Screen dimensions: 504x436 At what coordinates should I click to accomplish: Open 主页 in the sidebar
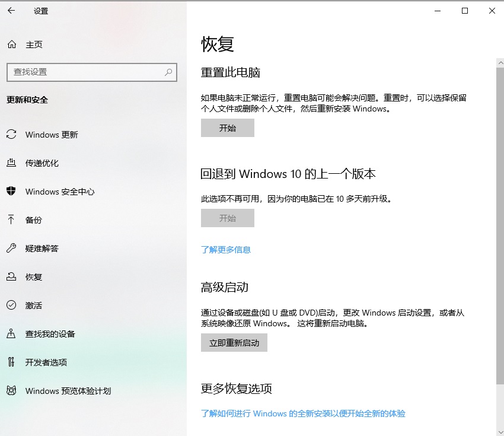(34, 44)
